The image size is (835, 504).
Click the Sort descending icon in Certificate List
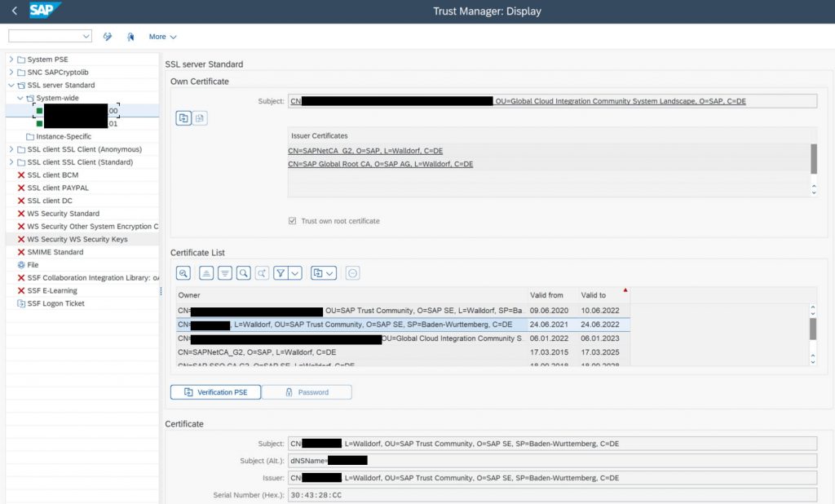225,273
